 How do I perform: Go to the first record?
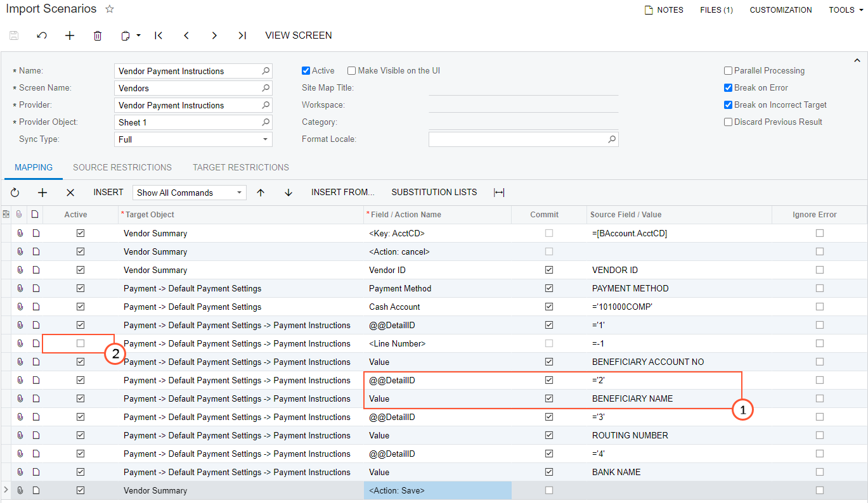click(159, 35)
